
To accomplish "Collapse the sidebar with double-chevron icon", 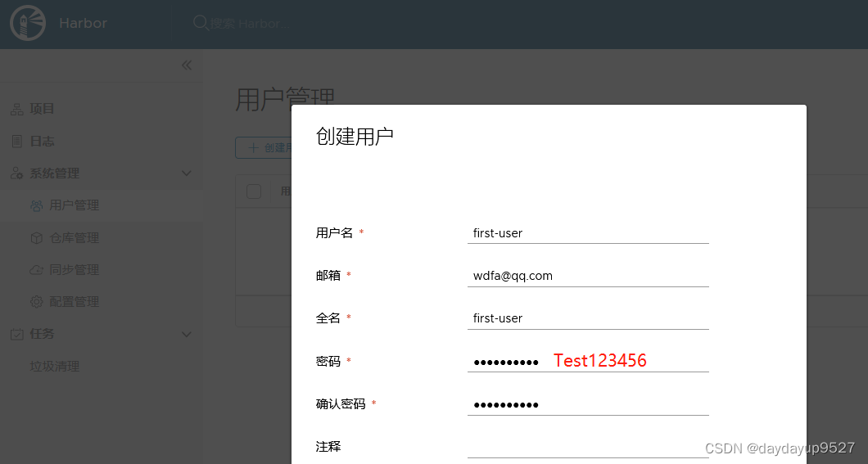I will [187, 65].
